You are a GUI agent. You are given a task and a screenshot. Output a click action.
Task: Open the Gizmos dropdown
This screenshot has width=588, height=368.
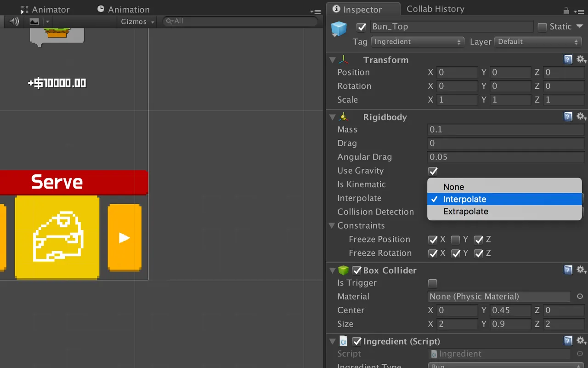coord(138,22)
